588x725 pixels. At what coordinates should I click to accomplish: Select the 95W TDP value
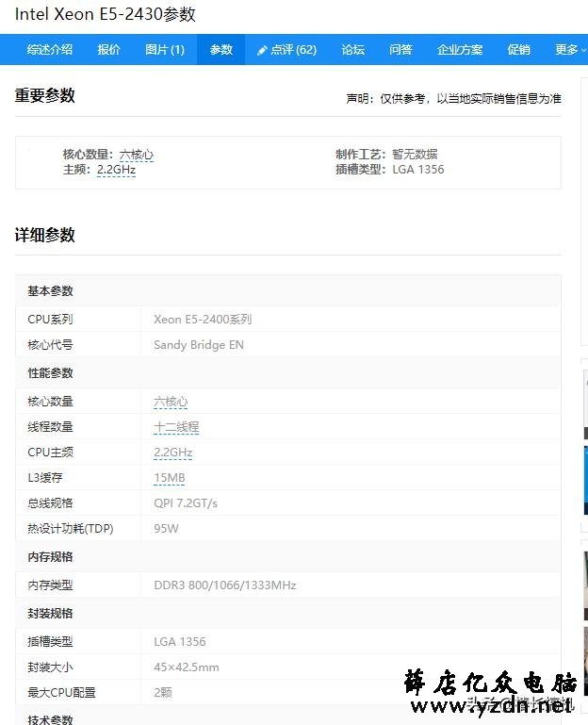[x=166, y=529]
